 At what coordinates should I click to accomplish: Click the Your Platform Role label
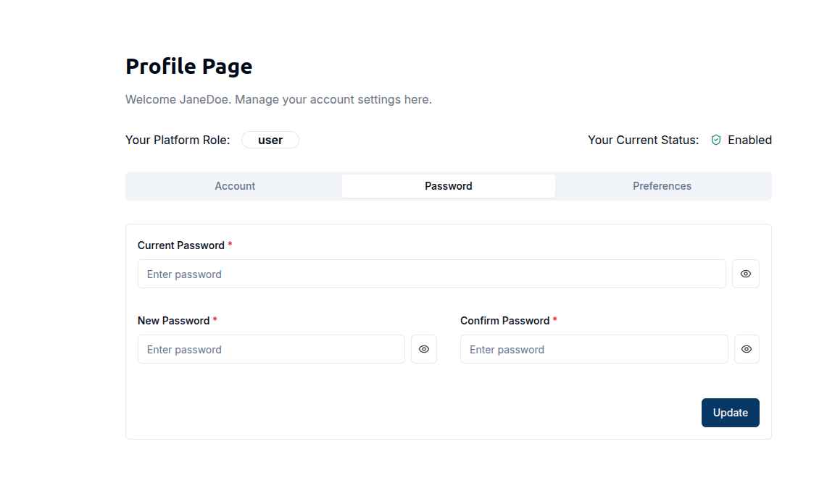point(178,140)
